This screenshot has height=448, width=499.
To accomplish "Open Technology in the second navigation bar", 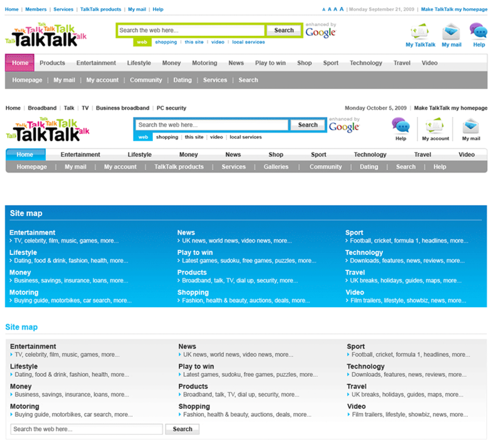I will pyautogui.click(x=370, y=154).
